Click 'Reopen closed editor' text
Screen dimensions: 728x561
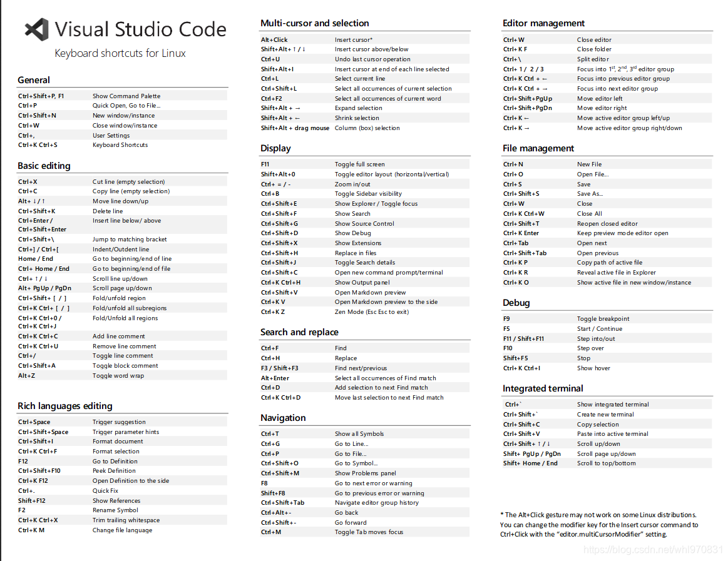(x=607, y=224)
